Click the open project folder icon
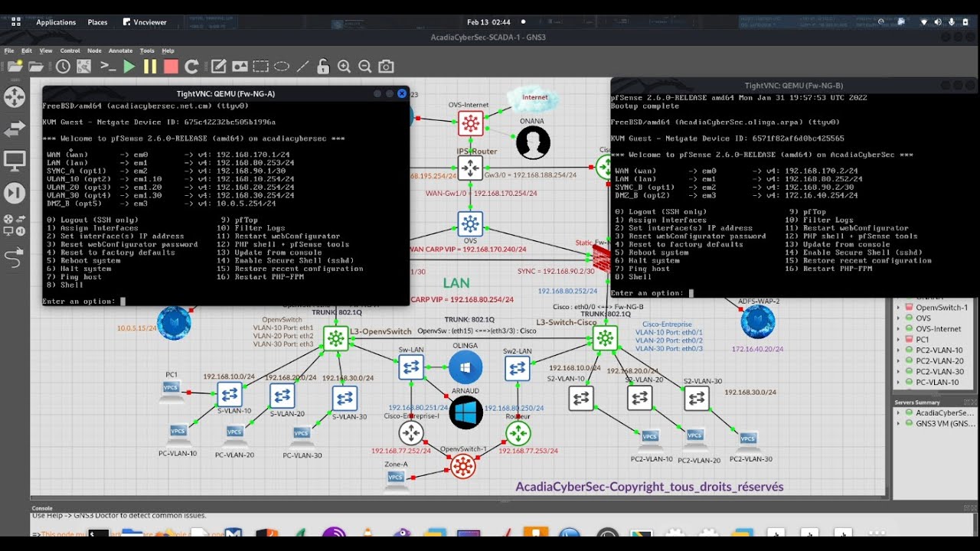The image size is (980, 551). [x=35, y=67]
